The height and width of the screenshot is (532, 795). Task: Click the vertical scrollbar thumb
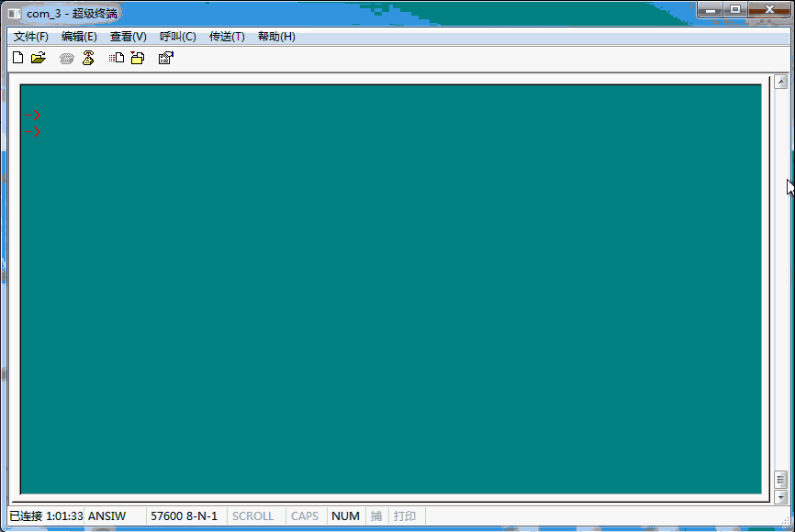pos(781,480)
